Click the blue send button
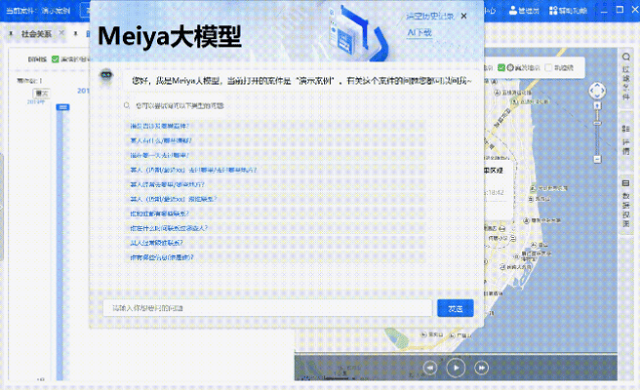The image size is (640, 390). pyautogui.click(x=455, y=308)
